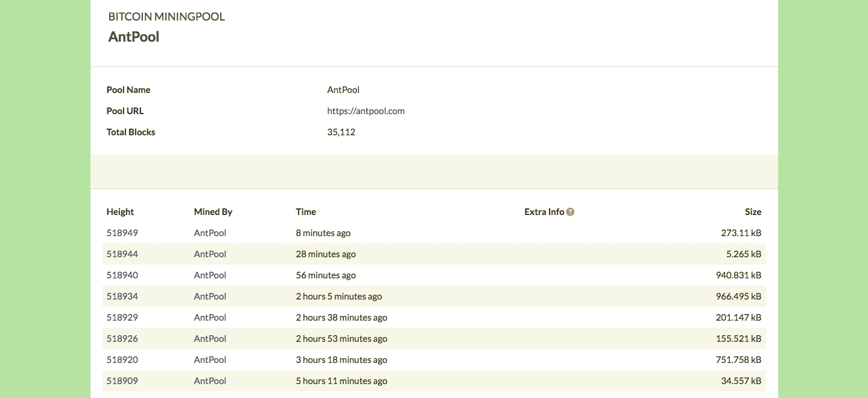Image resolution: width=868 pixels, height=398 pixels.
Task: Select the '2 hours 38 minutes ago' cell
Action: coord(341,318)
